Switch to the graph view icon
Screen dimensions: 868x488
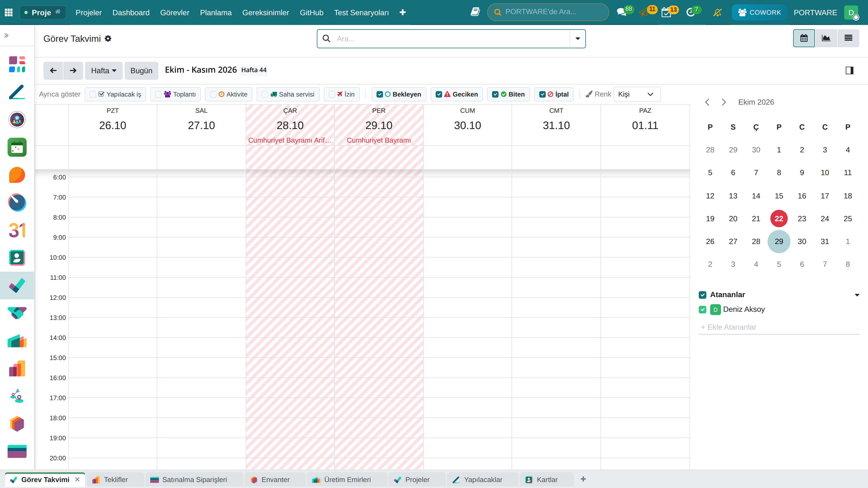826,38
